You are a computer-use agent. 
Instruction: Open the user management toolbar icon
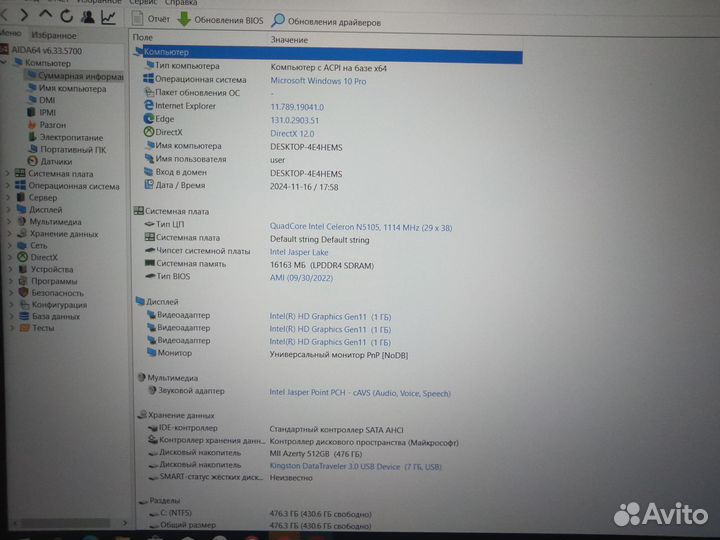coord(88,17)
